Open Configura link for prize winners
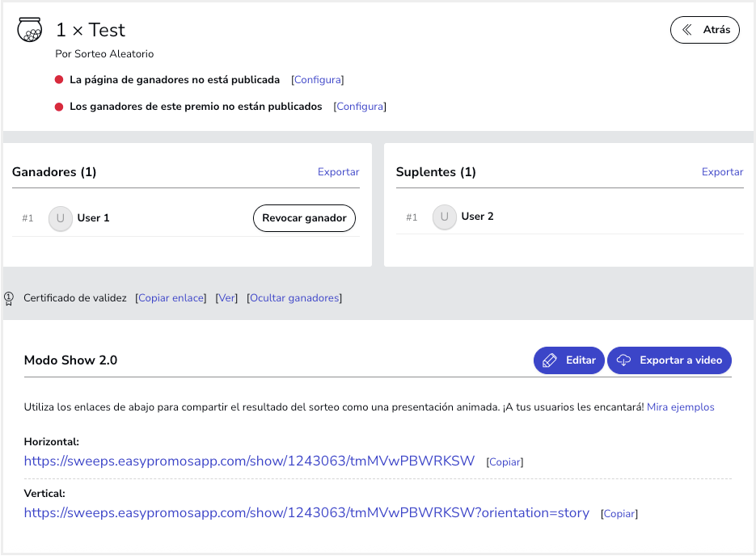 [x=360, y=107]
